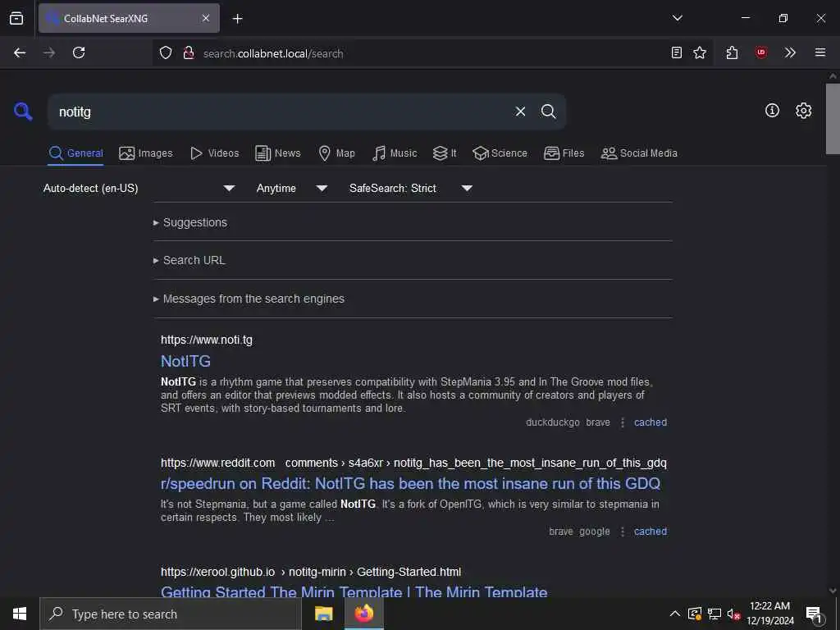Open Getting Started Mirin Template result
840x630 pixels.
354,592
